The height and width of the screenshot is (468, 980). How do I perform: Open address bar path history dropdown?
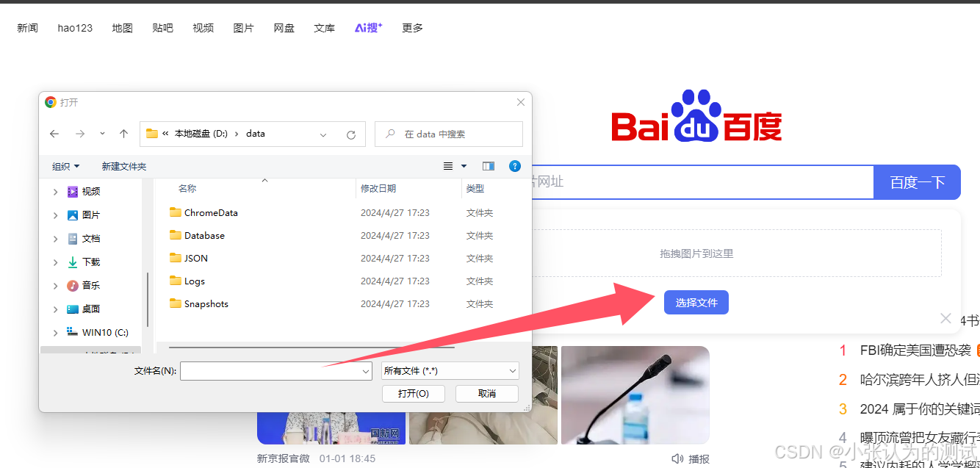323,134
